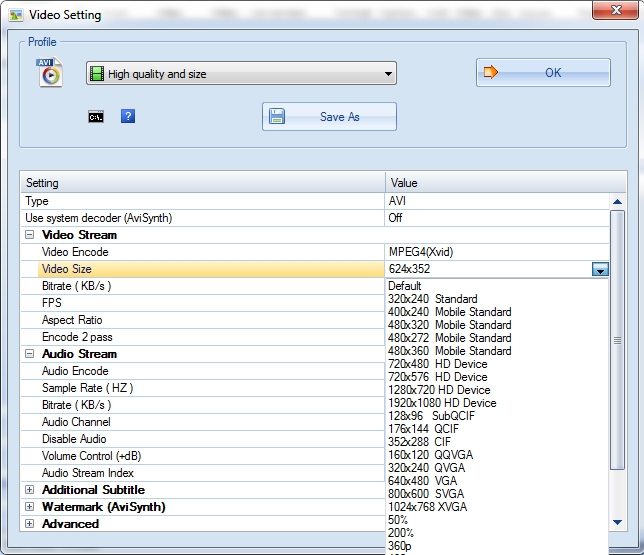Select the Audio Stream Index row

[x=203, y=473]
